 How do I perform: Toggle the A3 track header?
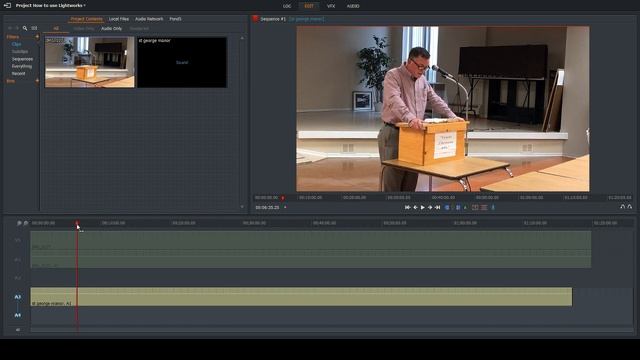[x=18, y=297]
